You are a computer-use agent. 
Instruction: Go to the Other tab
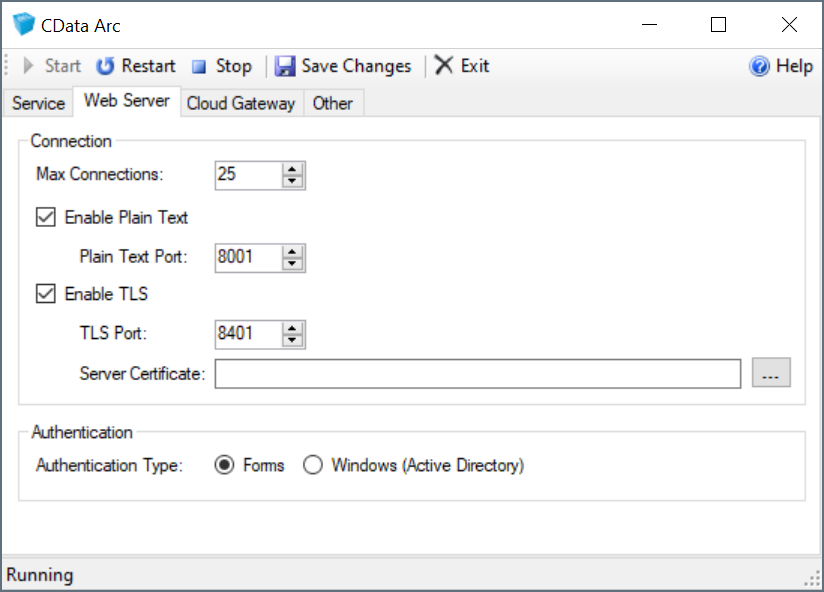pyautogui.click(x=332, y=103)
